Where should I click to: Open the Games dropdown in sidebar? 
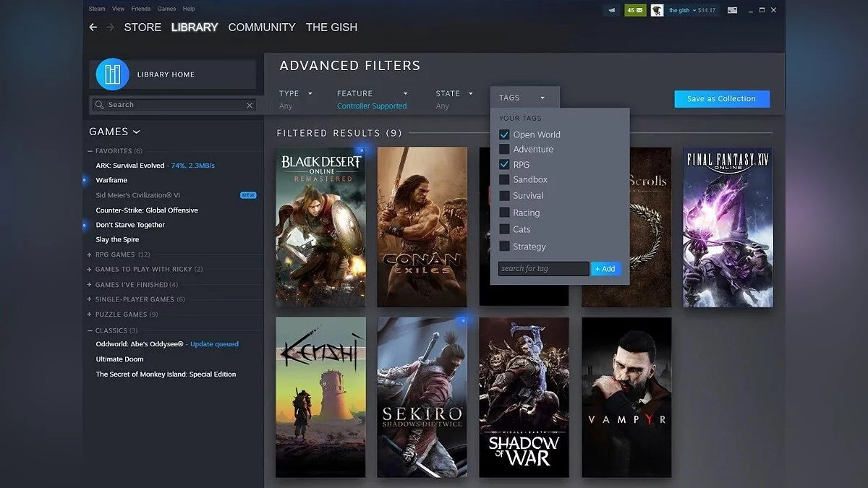click(114, 132)
